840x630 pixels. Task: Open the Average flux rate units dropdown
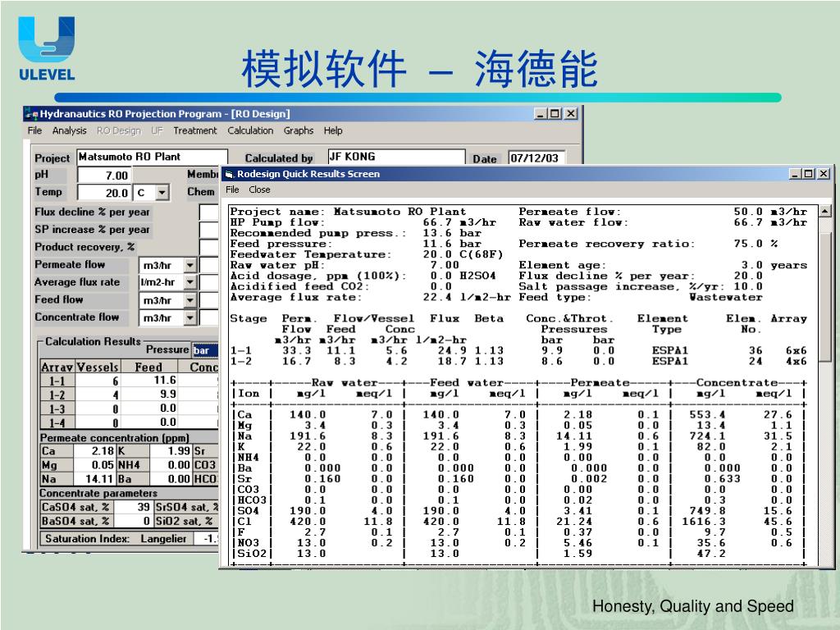190,282
